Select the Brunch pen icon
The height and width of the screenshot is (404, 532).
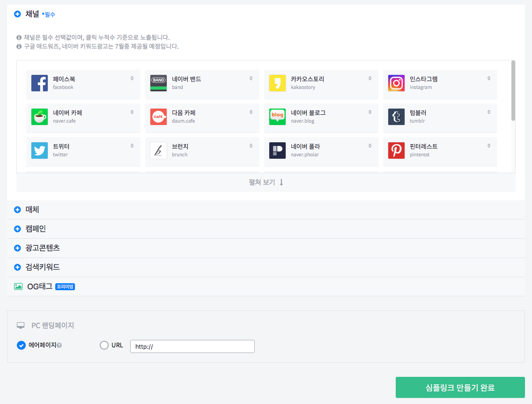(x=158, y=150)
